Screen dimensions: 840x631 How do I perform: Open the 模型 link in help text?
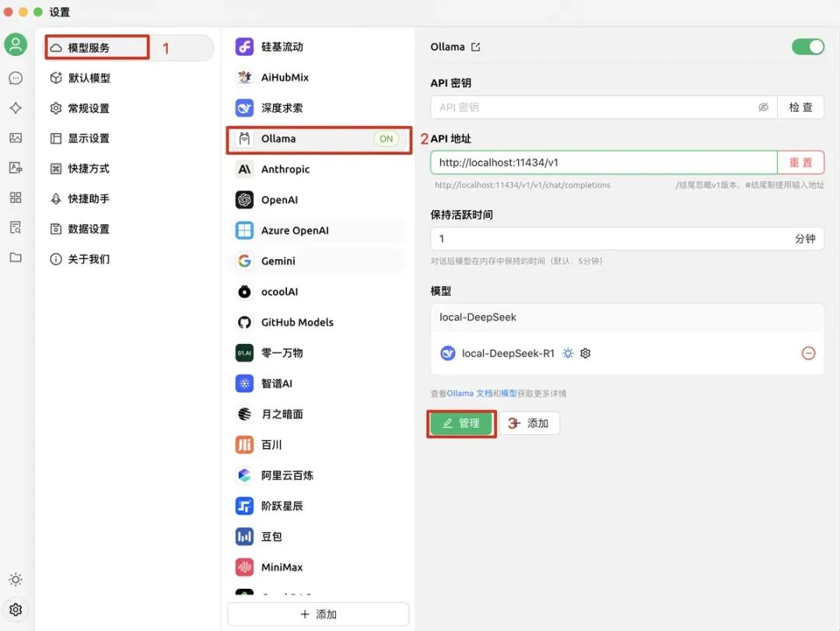pyautogui.click(x=509, y=394)
